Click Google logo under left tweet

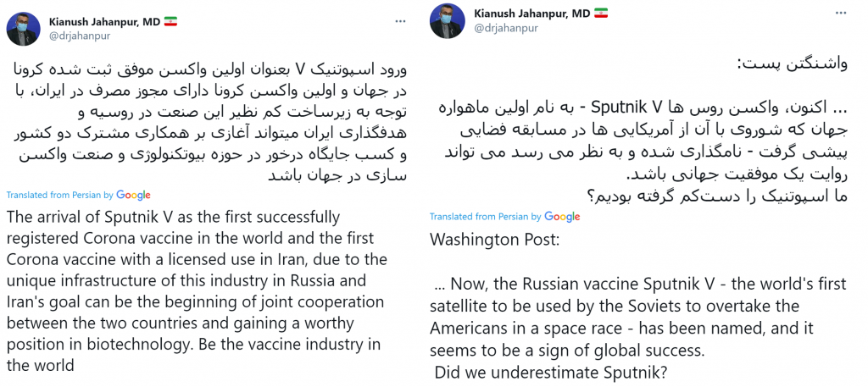click(133, 195)
